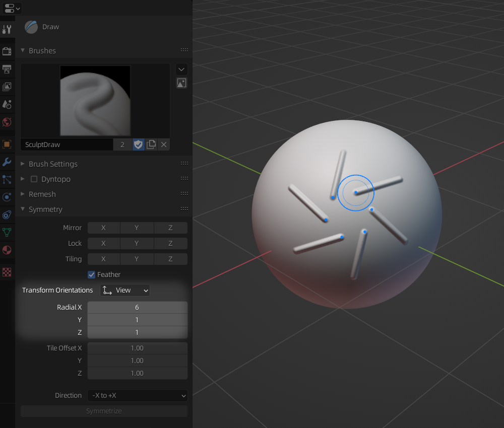Toggle Mirror Z symmetry

pyautogui.click(x=171, y=228)
